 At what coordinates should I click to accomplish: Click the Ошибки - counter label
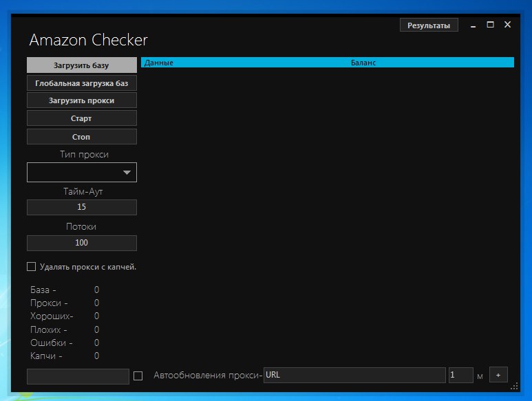pos(51,343)
